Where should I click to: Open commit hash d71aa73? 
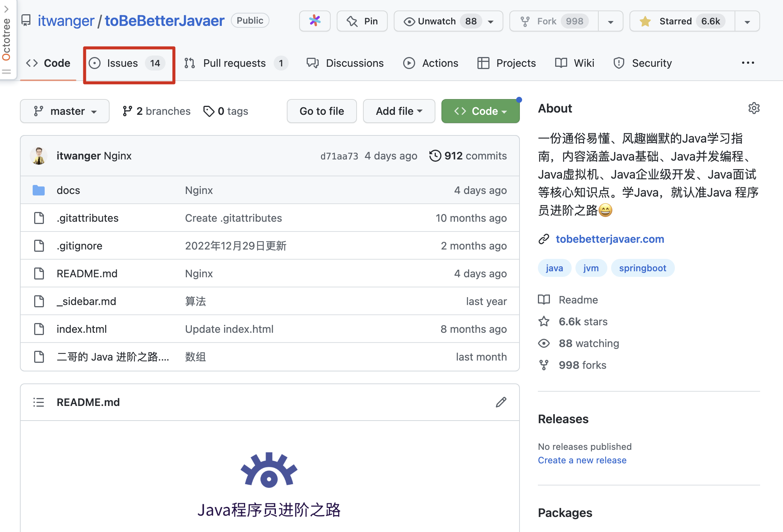[339, 156]
